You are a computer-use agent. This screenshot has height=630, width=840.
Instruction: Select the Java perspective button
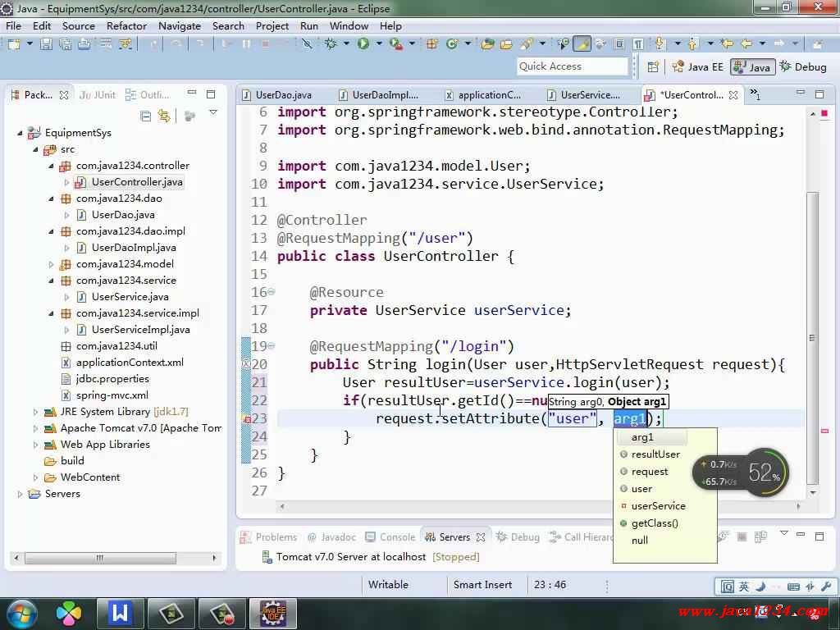click(753, 67)
